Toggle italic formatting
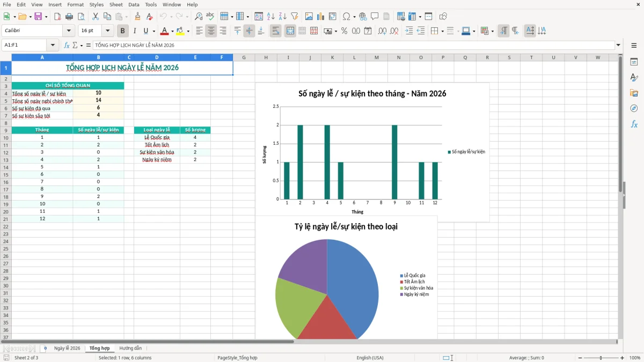Image resolution: width=644 pixels, height=362 pixels. coord(135,31)
